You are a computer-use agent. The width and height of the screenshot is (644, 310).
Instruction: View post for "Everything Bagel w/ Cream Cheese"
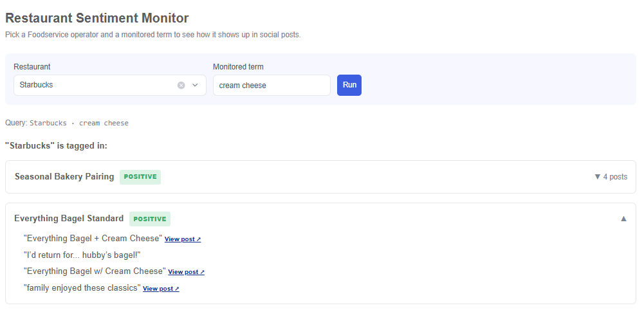coord(186,272)
